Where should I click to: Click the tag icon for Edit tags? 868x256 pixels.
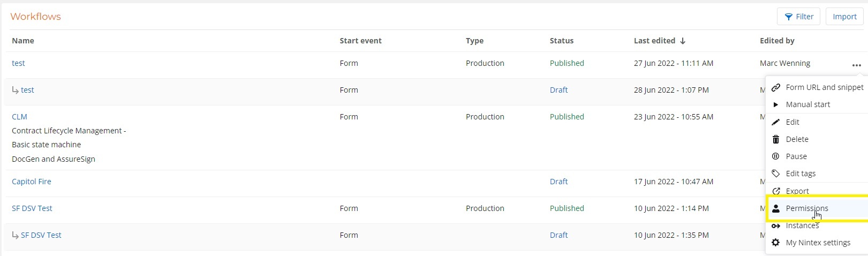coord(775,174)
